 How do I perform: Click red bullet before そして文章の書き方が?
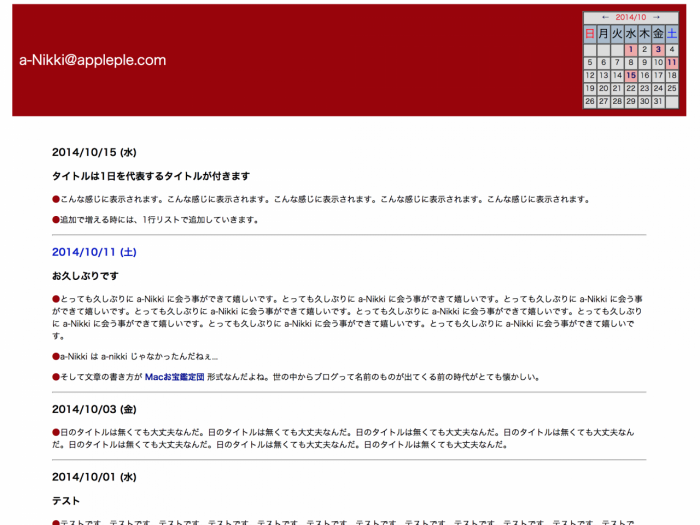tap(56, 377)
